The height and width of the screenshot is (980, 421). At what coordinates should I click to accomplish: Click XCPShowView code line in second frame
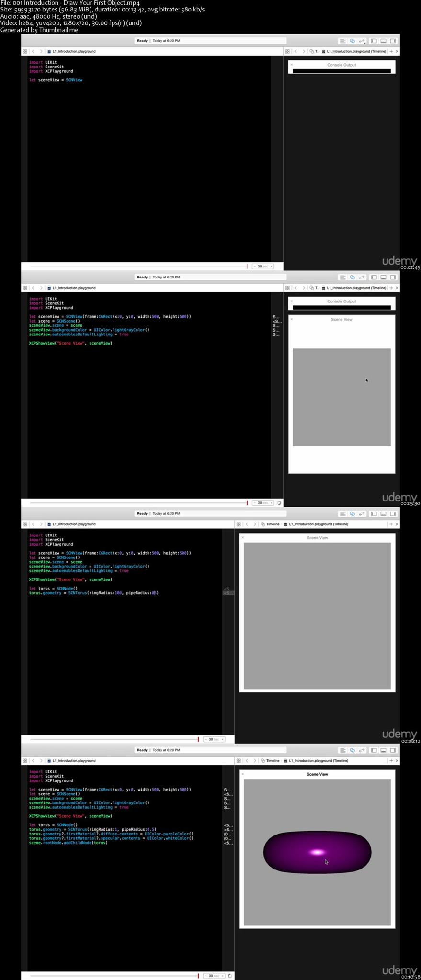[70, 343]
